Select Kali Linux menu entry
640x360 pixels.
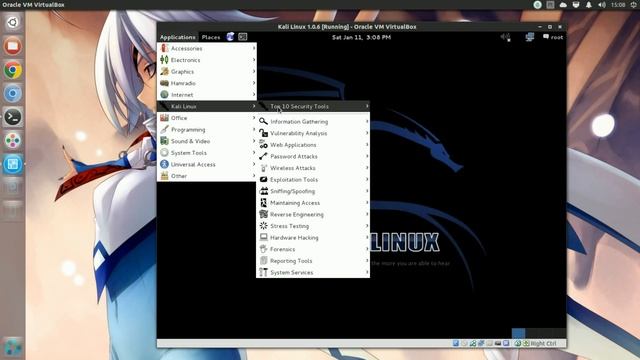pyautogui.click(x=207, y=106)
